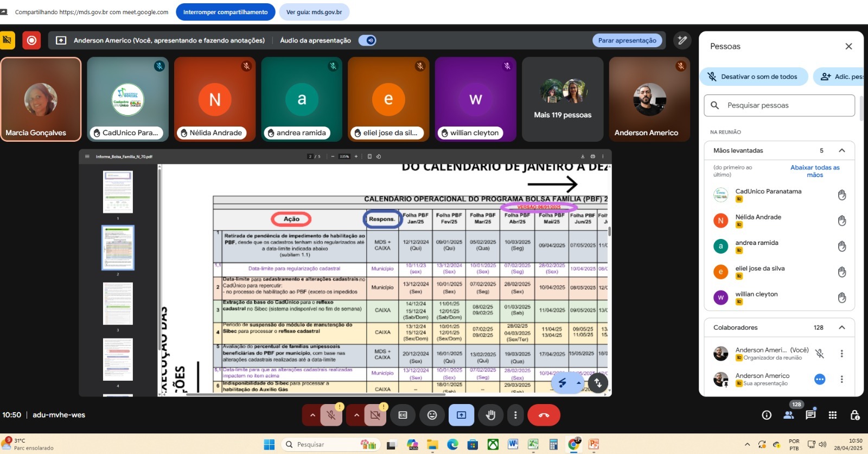Open more options for Anderson Ameri... (Você)

(842, 354)
